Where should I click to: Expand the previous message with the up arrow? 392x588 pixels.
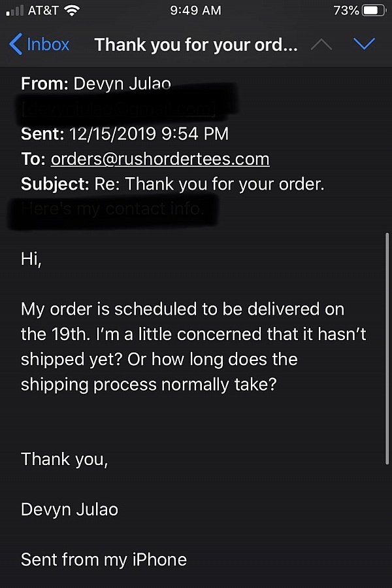click(x=321, y=44)
